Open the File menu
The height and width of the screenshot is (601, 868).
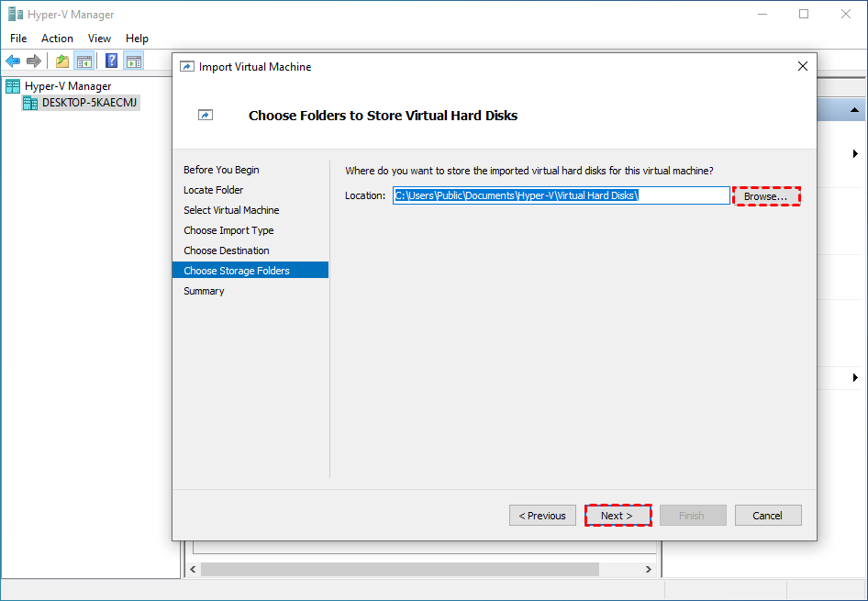pyautogui.click(x=18, y=39)
